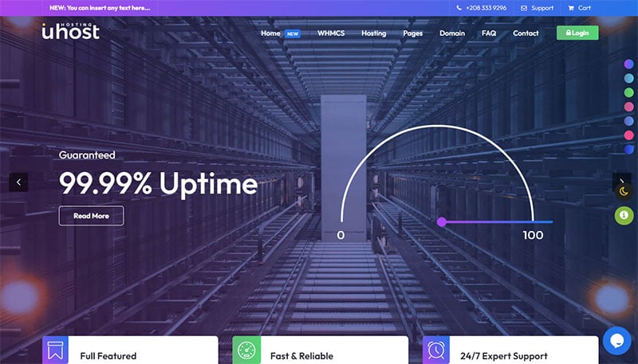
Task: Click the '99.99% Uptime' headline
Action: point(158,184)
